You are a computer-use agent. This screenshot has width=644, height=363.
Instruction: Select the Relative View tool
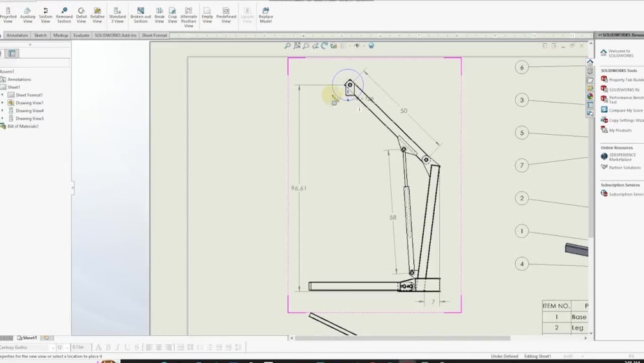click(97, 15)
